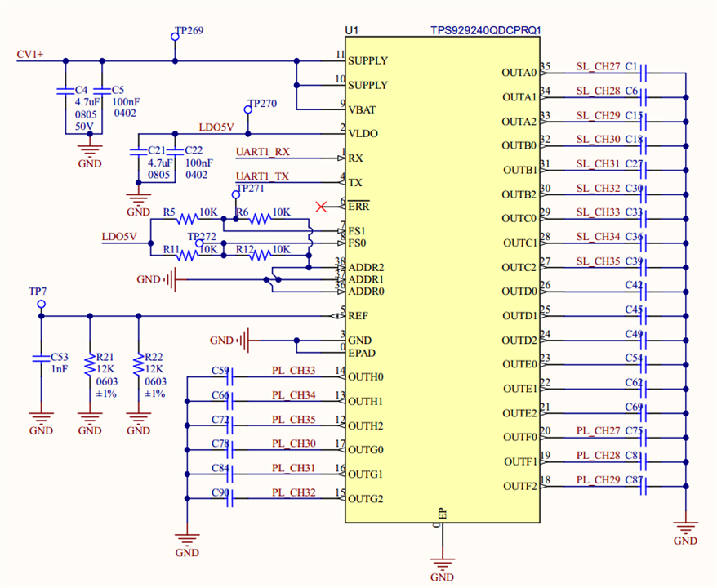717x588 pixels.
Task: Click the PL_CH32 net label
Action: point(293,493)
